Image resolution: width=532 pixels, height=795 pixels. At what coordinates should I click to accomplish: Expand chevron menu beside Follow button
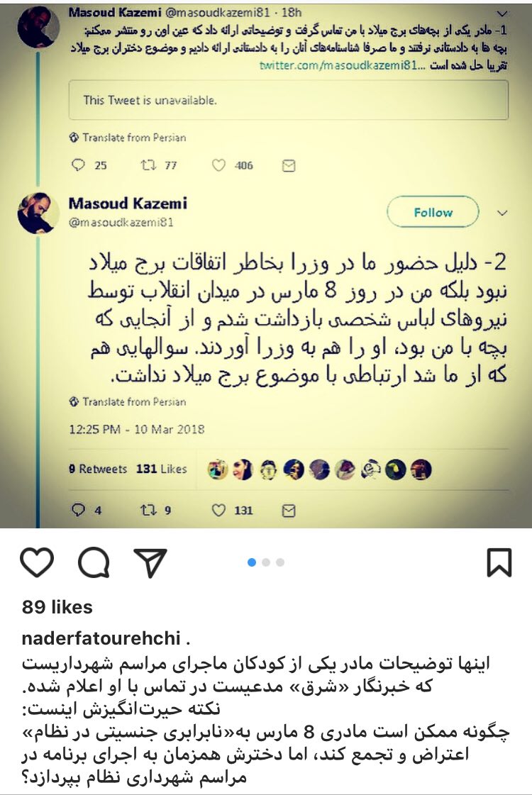click(502, 213)
